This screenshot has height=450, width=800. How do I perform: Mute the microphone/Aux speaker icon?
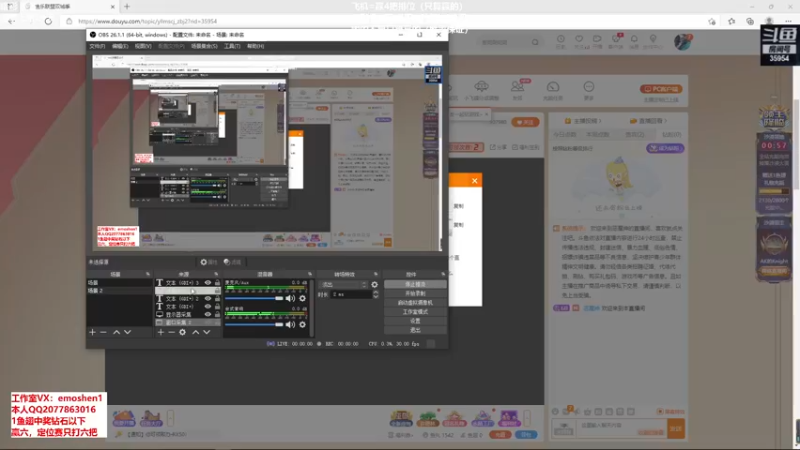click(x=290, y=298)
